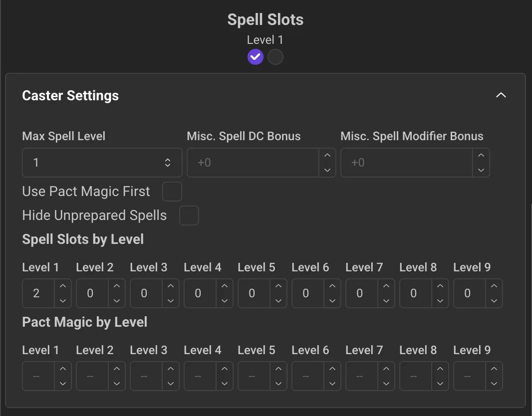Collapse the Caster Settings panel
The height and width of the screenshot is (416, 532).
(x=501, y=95)
